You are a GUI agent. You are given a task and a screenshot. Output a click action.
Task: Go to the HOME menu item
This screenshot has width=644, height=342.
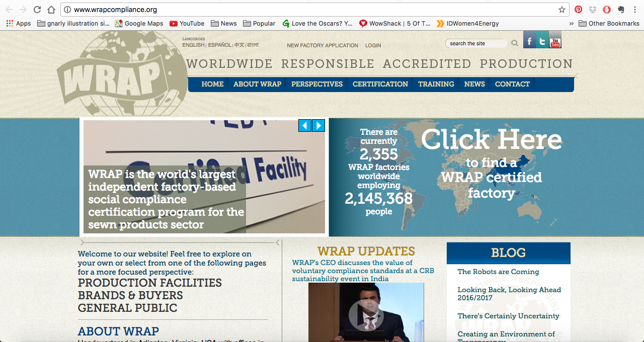pos(212,84)
